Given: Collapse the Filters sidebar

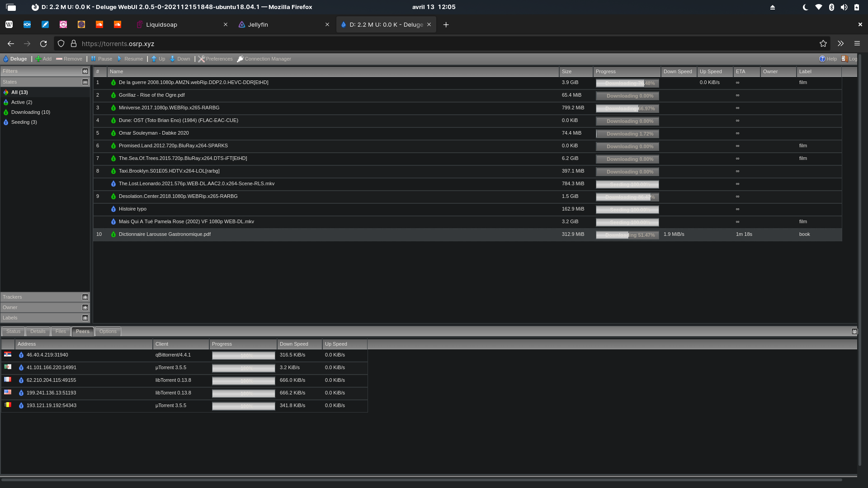Looking at the screenshot, I should [x=85, y=71].
